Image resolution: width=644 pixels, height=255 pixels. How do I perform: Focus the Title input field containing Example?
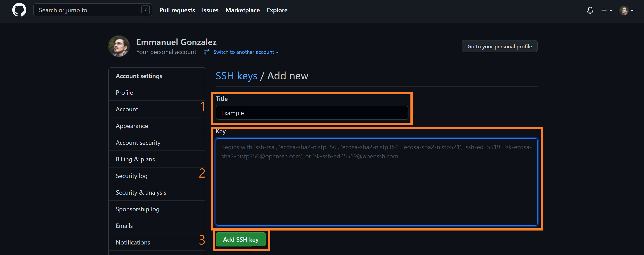click(312, 113)
